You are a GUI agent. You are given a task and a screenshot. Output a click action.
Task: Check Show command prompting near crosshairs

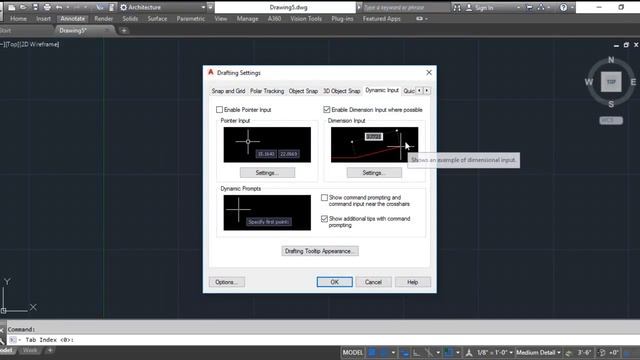point(324,198)
